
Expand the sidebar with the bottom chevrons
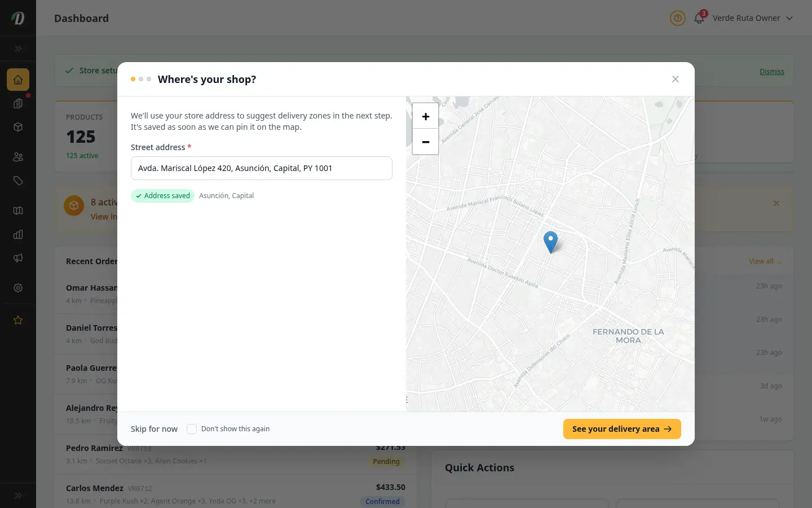[18, 496]
